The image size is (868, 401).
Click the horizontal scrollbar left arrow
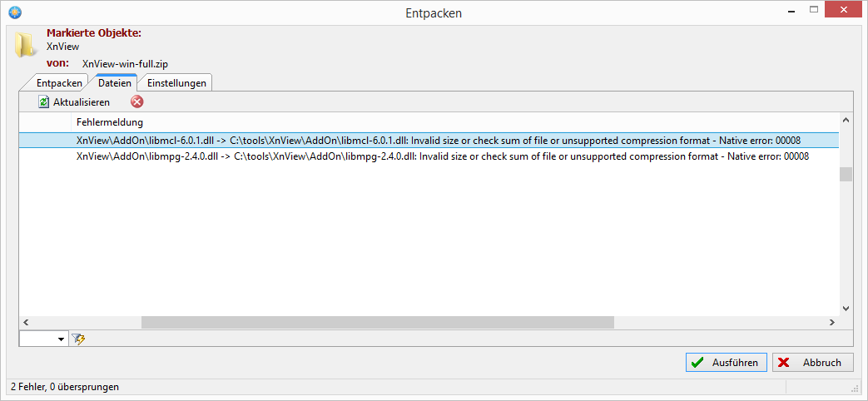(25, 322)
